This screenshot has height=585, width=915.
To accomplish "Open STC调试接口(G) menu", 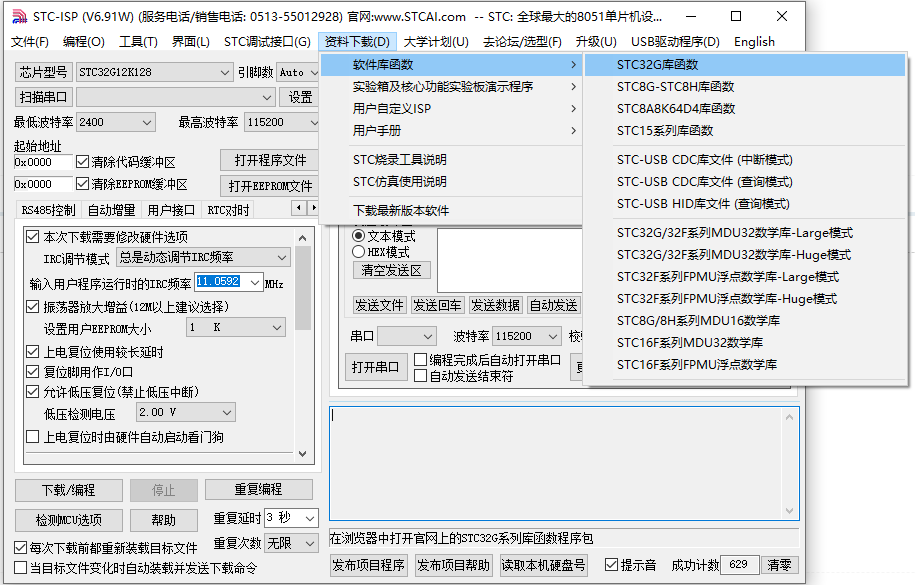I will [x=267, y=41].
